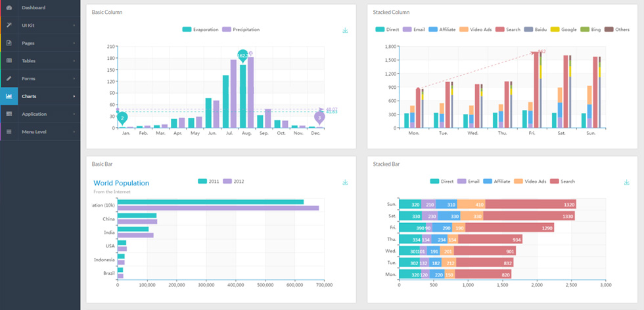
Task: Toggle 2012 series in Basic Bar legend
Action: pyautogui.click(x=233, y=181)
